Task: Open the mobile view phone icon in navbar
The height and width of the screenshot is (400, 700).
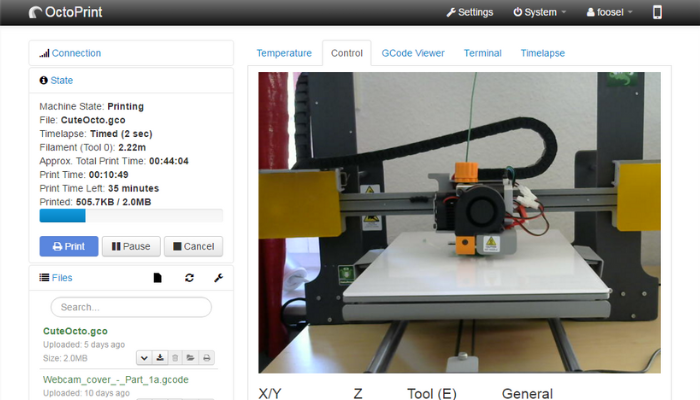Action: (657, 13)
